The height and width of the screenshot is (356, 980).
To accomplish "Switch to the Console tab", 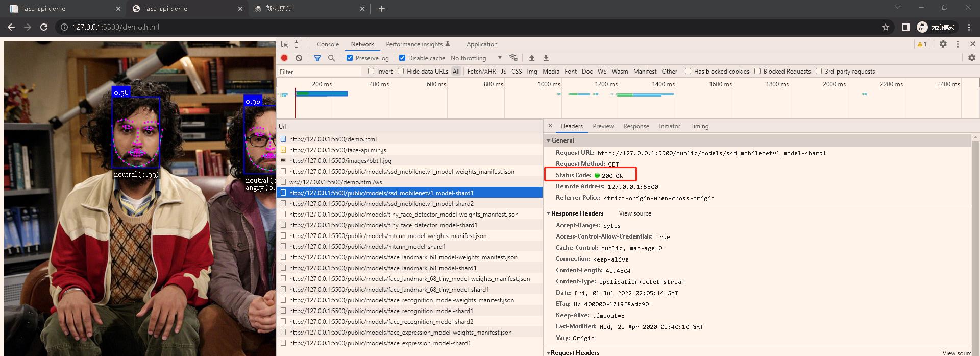I will [x=328, y=44].
